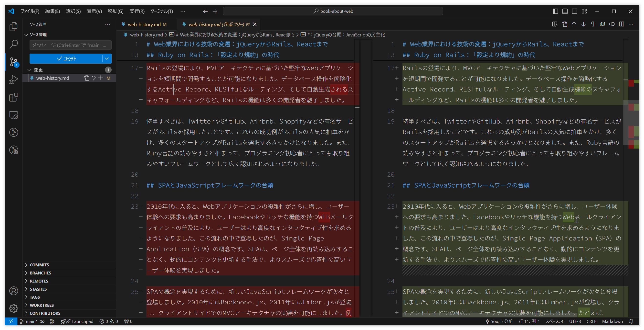Stage web-history.md changes with plus icon
Image resolution: width=644 pixels, height=330 pixels.
pos(101,78)
